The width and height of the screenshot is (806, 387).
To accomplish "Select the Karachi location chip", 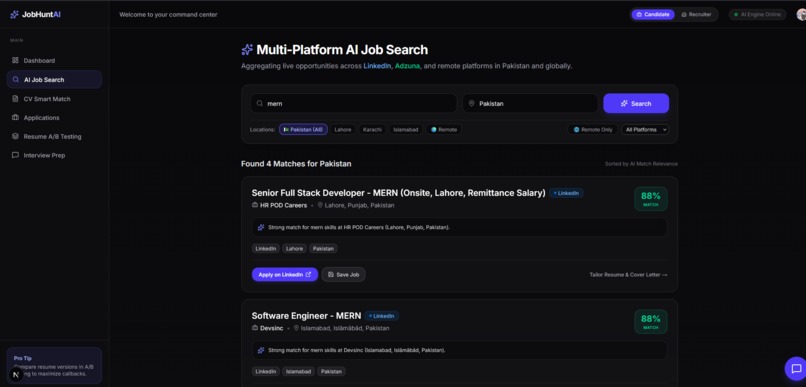I will pyautogui.click(x=372, y=130).
